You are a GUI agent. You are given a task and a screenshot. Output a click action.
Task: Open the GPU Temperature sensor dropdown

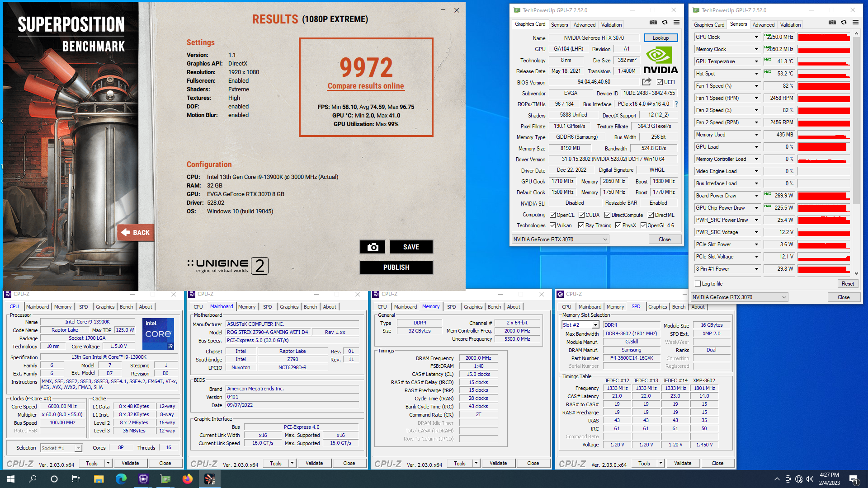click(756, 61)
